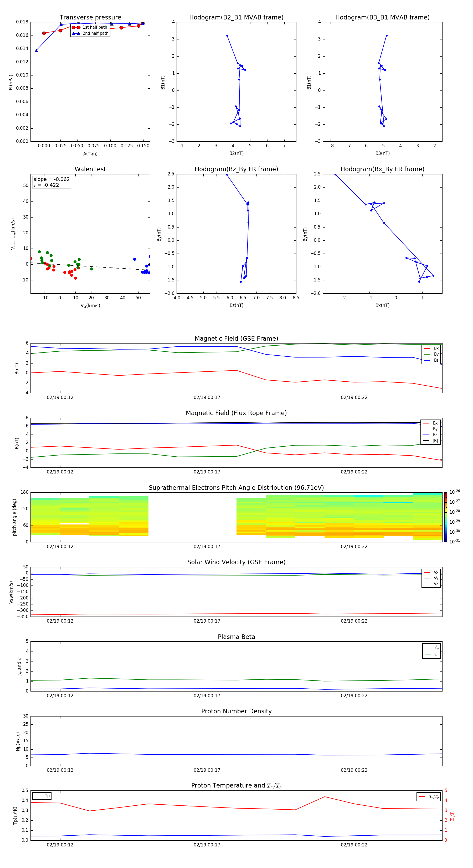Screen dimensions: 473x868
Task: Click '02/19 00:22' tick under Proton Temperature plot
Action: tap(354, 845)
